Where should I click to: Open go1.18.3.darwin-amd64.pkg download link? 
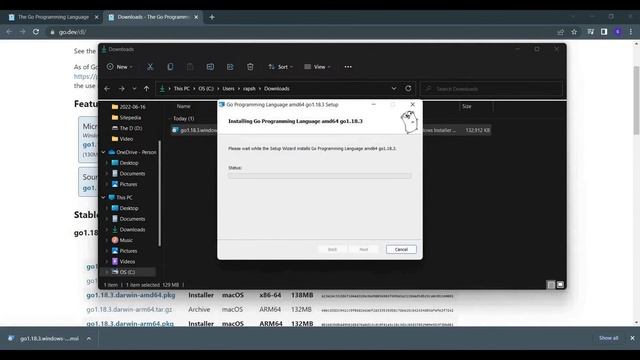[131, 295]
